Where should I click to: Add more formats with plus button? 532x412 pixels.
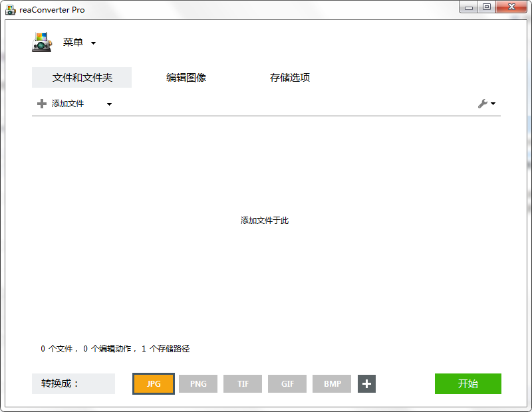[x=366, y=384]
